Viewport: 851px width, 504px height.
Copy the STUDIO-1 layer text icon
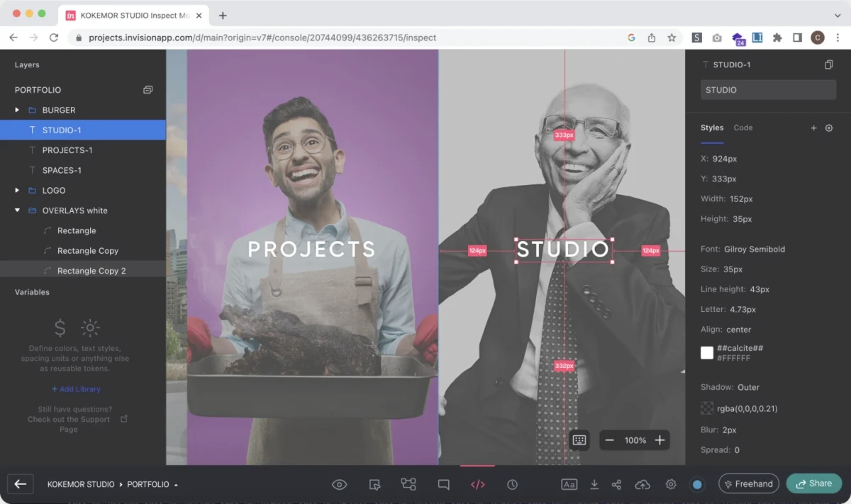(828, 65)
